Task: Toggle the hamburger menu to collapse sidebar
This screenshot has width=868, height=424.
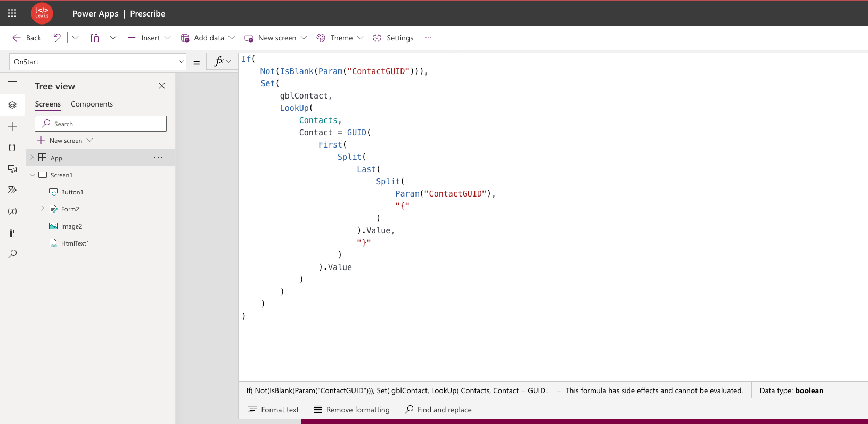Action: (12, 84)
